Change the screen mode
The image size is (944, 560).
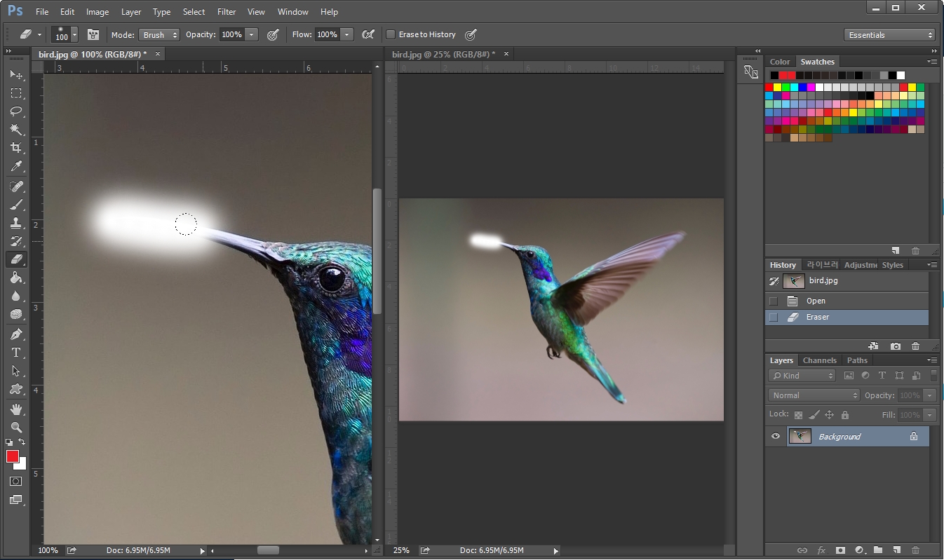pos(15,500)
